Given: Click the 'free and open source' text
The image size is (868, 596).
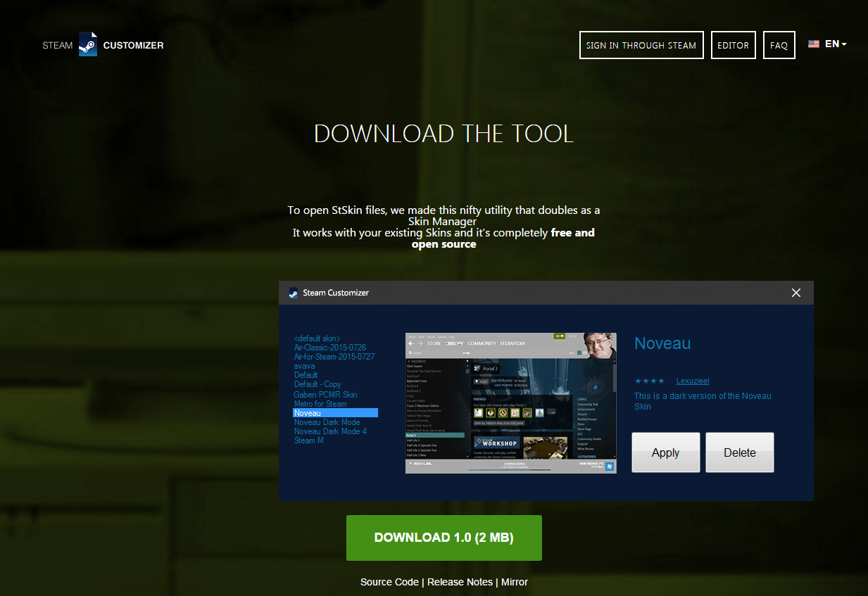Looking at the screenshot, I should (503, 239).
